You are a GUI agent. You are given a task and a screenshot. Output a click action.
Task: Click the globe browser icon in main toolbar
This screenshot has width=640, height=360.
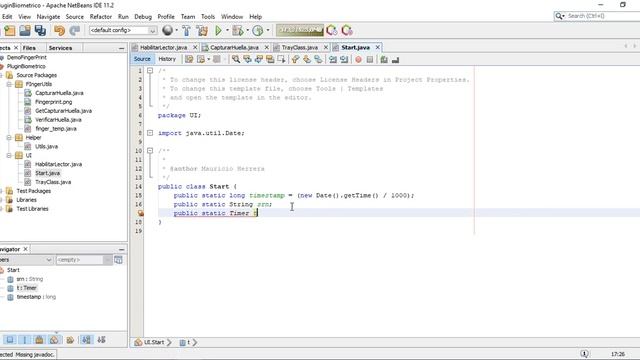167,30
